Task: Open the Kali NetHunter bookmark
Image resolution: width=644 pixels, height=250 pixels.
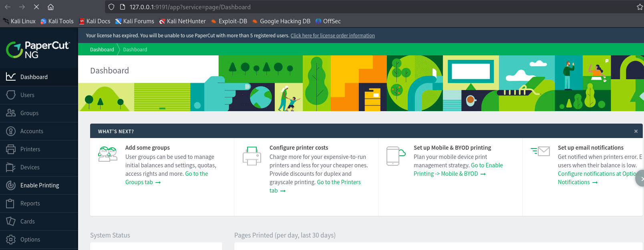Action: (x=182, y=21)
